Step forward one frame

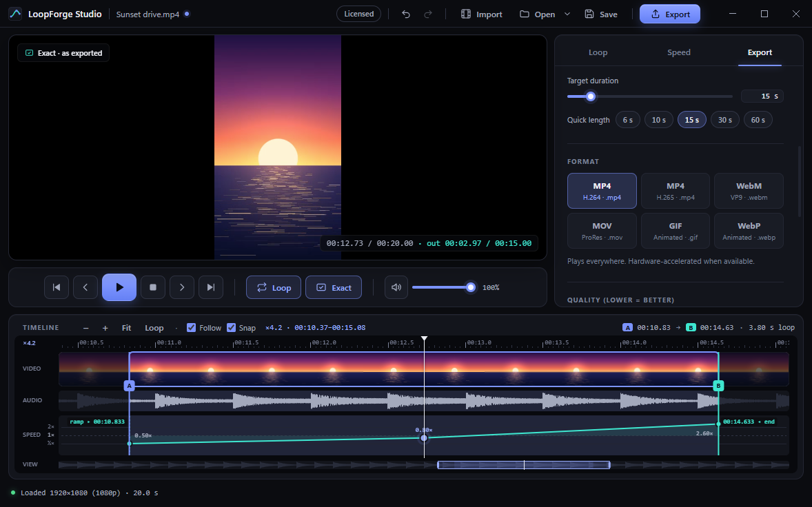pyautogui.click(x=182, y=287)
